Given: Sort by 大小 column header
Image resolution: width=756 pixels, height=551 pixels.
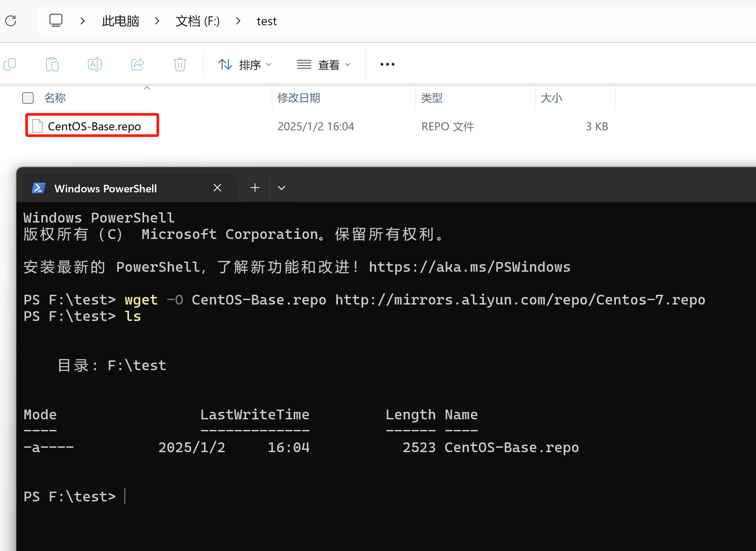Looking at the screenshot, I should tap(552, 98).
